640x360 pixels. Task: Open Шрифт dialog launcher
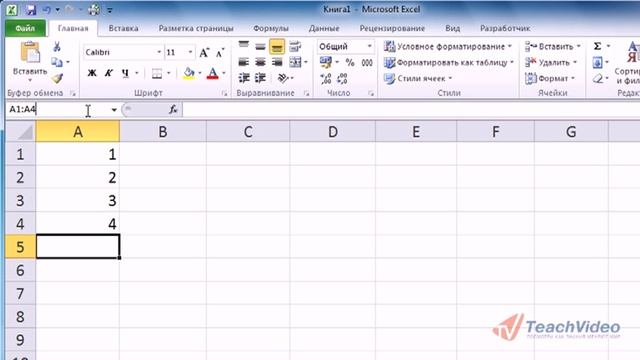click(x=224, y=93)
